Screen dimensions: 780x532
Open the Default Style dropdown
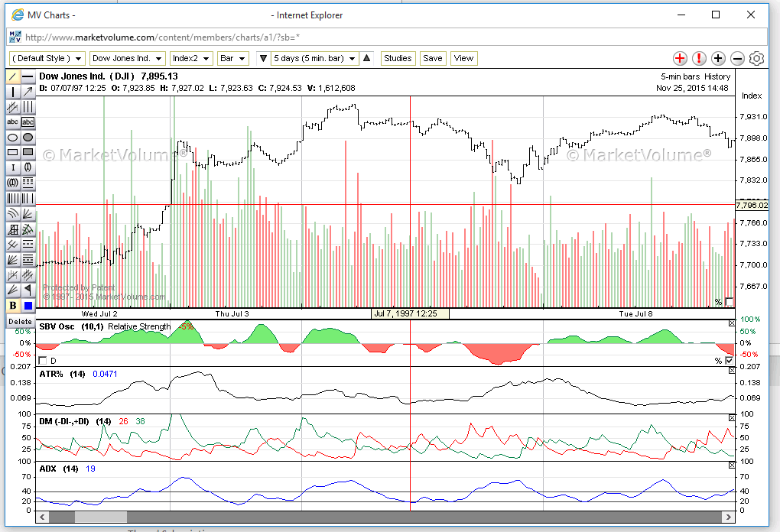pos(47,58)
